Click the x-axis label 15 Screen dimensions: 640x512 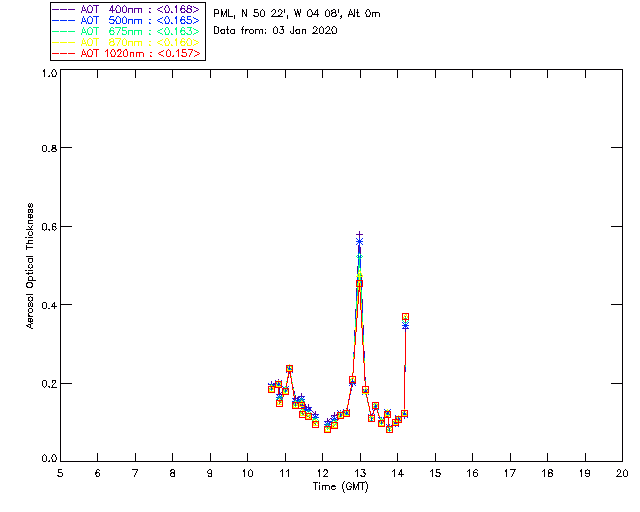point(435,473)
